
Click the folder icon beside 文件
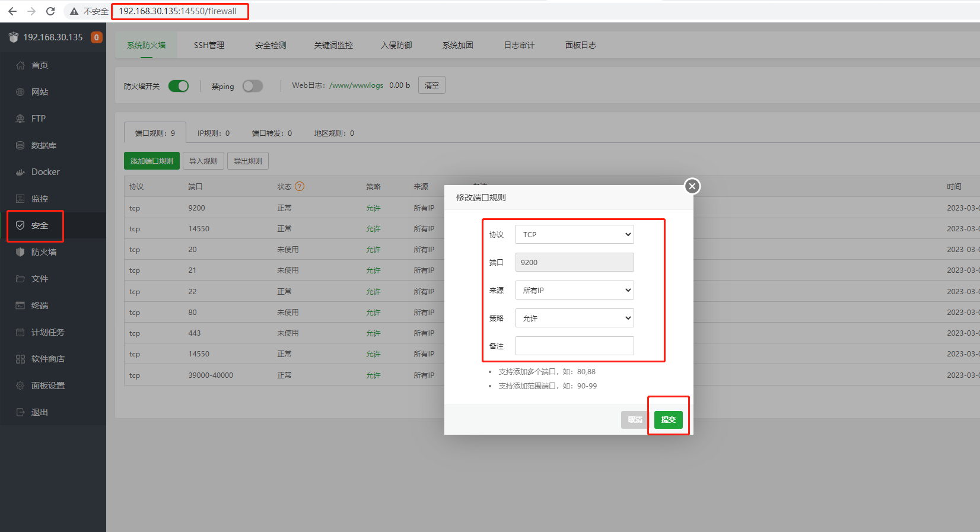tap(20, 279)
